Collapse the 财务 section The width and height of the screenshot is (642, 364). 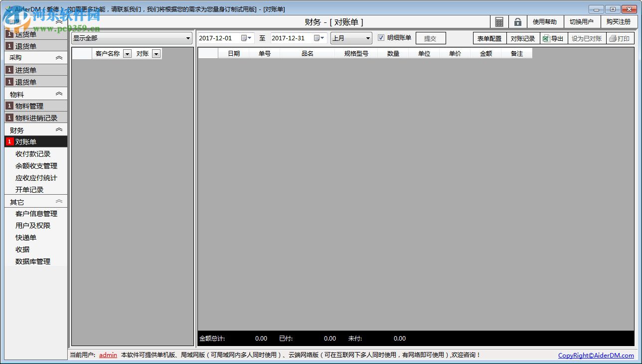click(x=59, y=130)
